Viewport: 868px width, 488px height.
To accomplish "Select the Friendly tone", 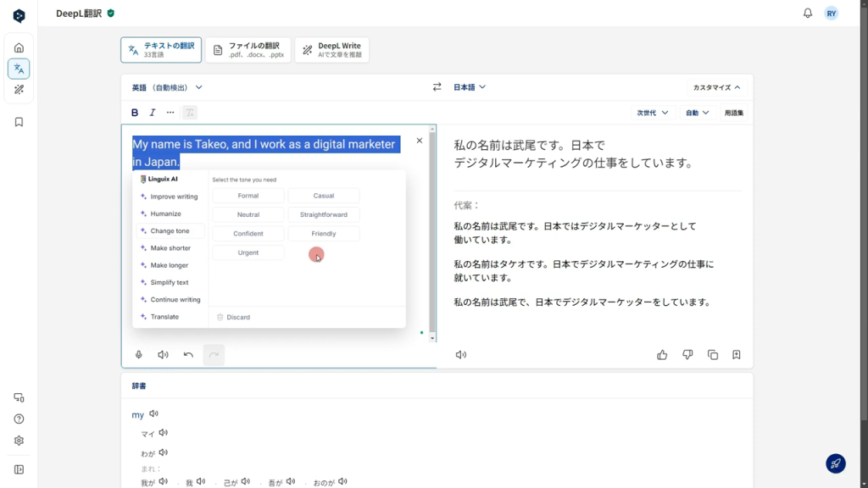I will 323,234.
